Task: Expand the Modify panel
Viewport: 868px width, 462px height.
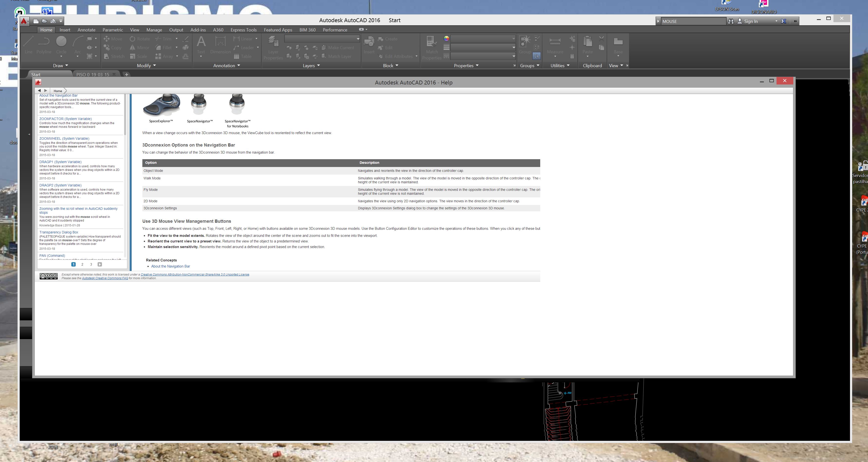Action: [146, 65]
